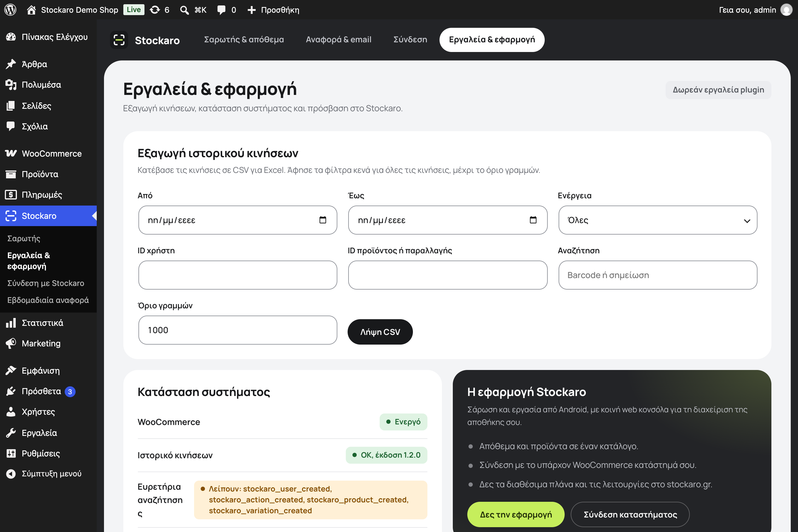798x532 pixels.
Task: Click the admin avatar in top bar
Action: [x=786, y=9]
